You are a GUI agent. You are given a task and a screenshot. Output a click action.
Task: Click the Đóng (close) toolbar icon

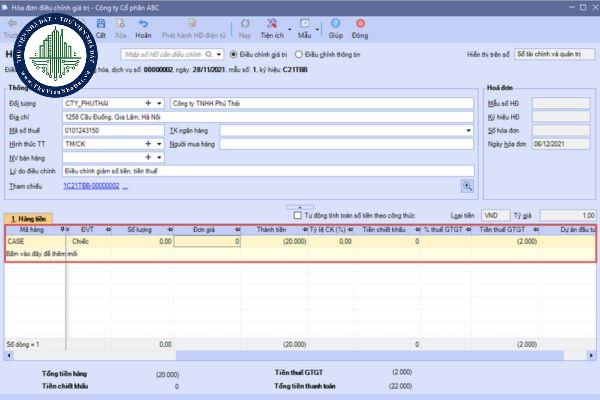(x=360, y=27)
